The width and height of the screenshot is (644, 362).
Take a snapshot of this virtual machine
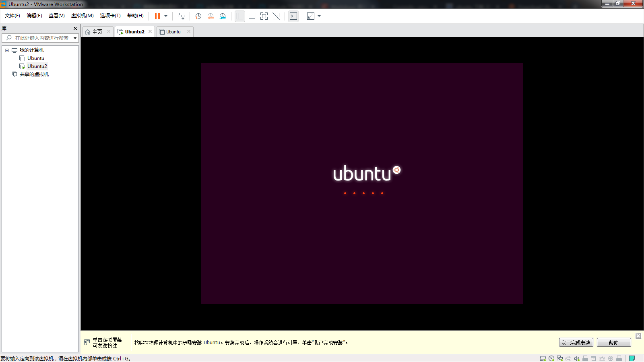click(x=198, y=16)
